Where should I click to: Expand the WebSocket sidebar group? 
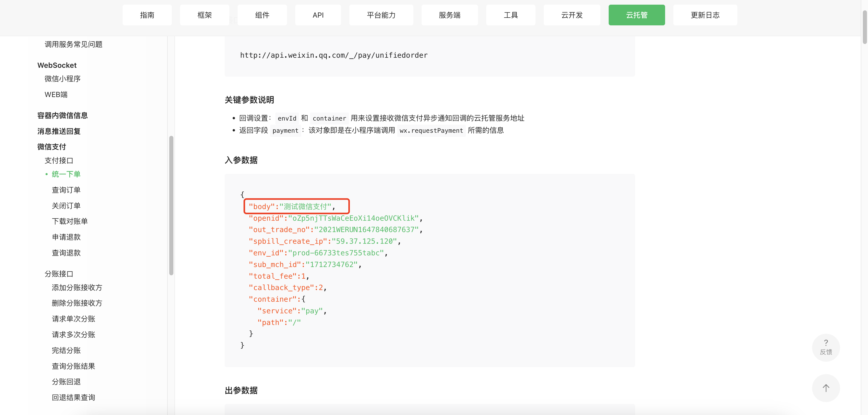click(x=57, y=65)
